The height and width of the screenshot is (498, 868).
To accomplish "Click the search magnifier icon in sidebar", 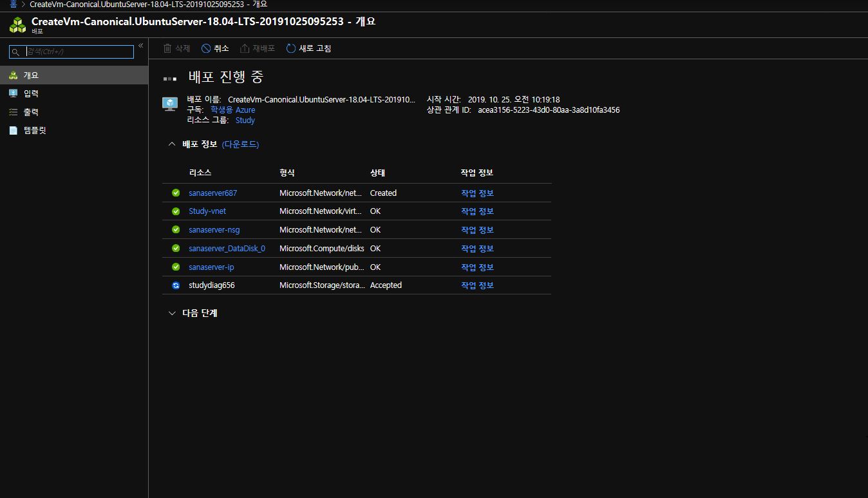I will (x=15, y=52).
